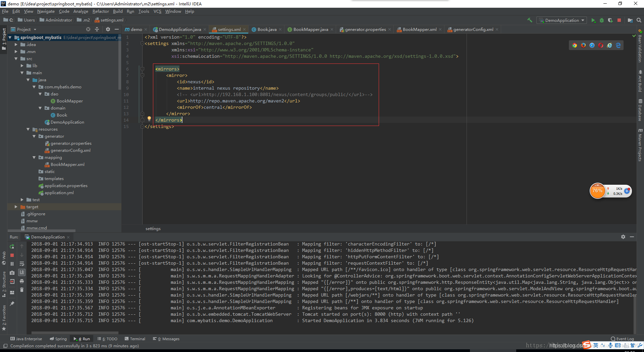Print the console output
The image size is (644, 352).
coord(22,281)
